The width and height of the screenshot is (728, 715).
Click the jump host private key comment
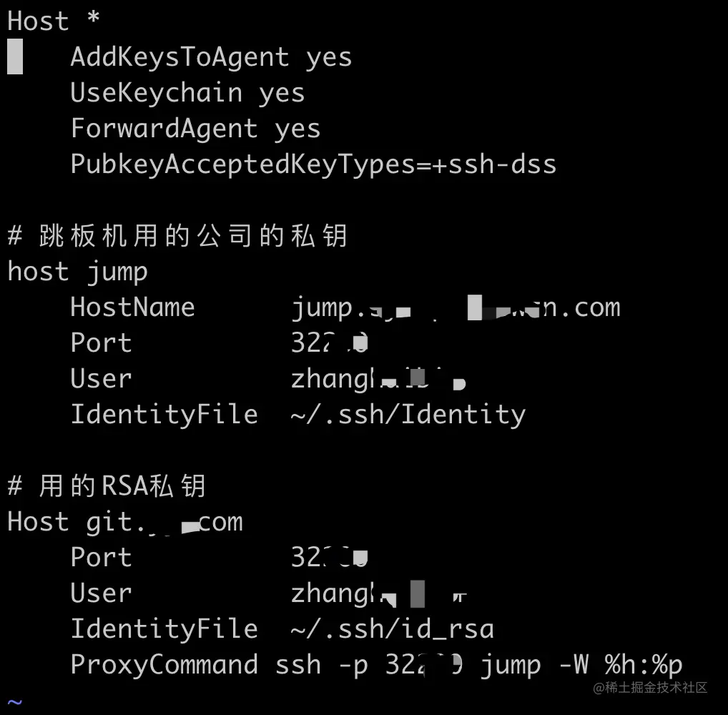coord(177,236)
